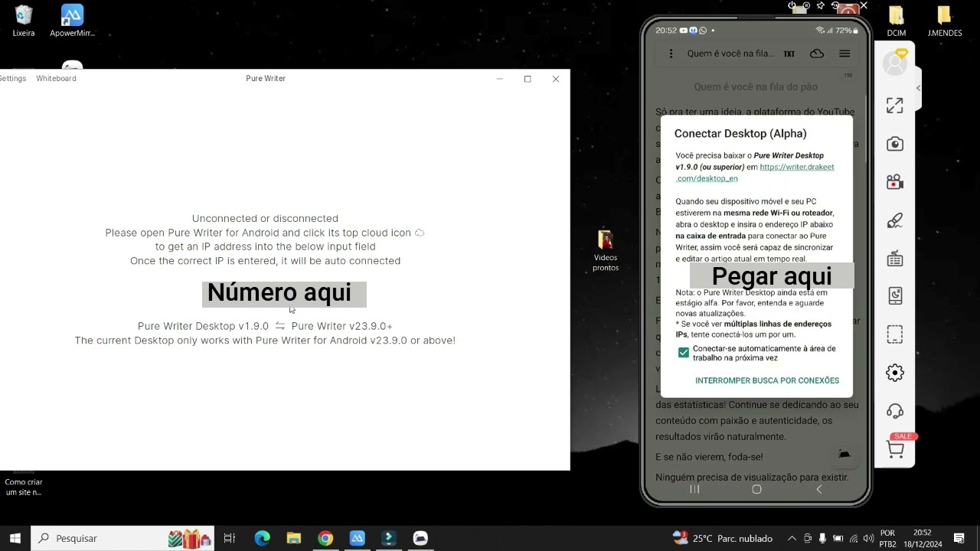Tap the cloud icon in phone toolbar
980x551 pixels.
[x=817, y=54]
